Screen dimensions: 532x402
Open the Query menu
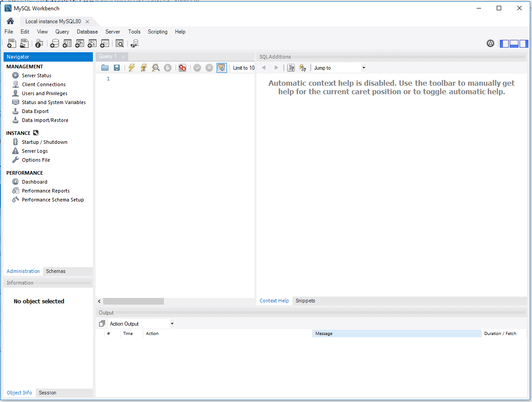(62, 32)
